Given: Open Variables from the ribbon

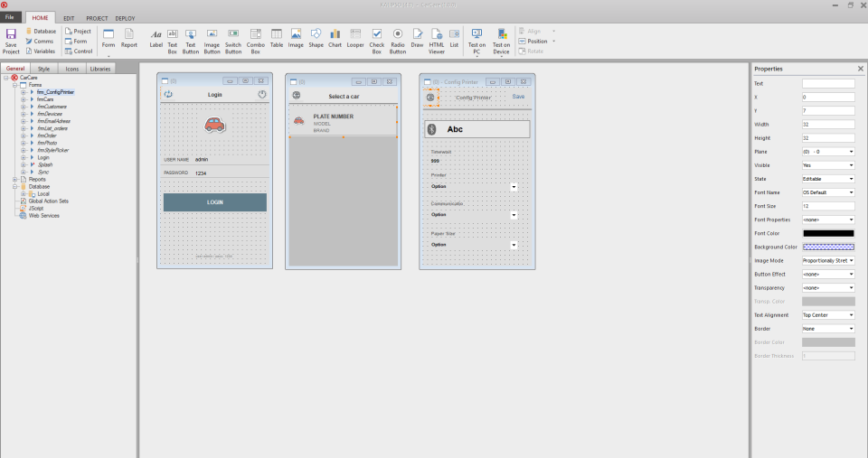Looking at the screenshot, I should coord(41,51).
